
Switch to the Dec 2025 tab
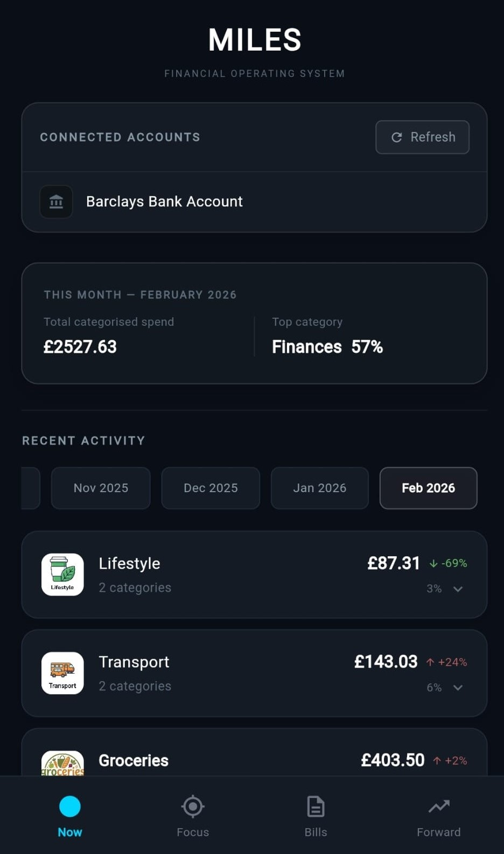point(211,488)
